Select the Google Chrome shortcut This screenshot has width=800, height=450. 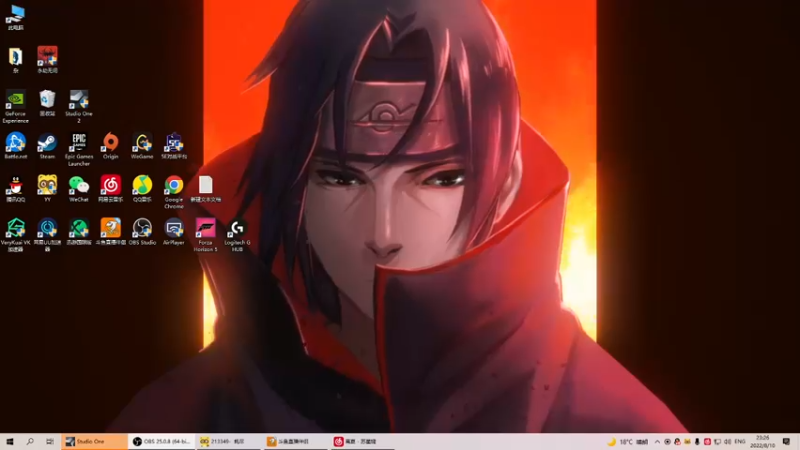pos(174,192)
